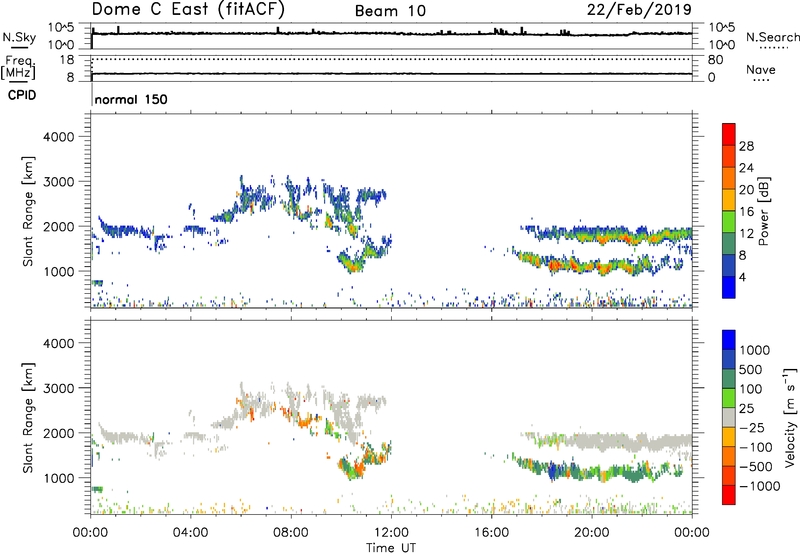Image resolution: width=800 pixels, height=554 pixels.
Task: Click the 'Velocity [m s-1]' colorbar label
Action: coord(790,418)
